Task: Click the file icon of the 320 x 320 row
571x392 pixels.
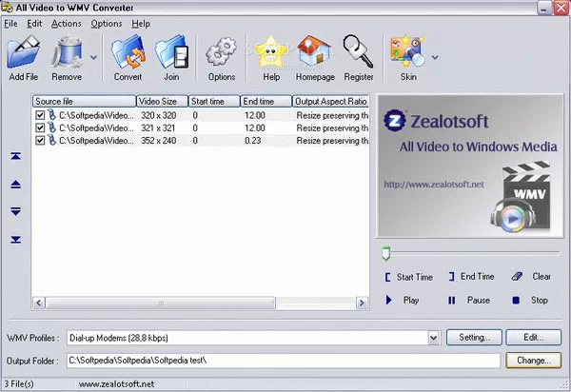Action: [51, 115]
